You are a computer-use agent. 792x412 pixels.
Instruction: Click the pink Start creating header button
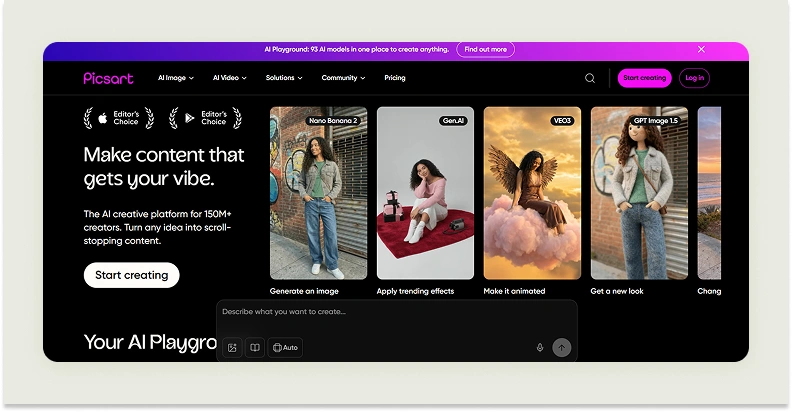pyautogui.click(x=645, y=78)
